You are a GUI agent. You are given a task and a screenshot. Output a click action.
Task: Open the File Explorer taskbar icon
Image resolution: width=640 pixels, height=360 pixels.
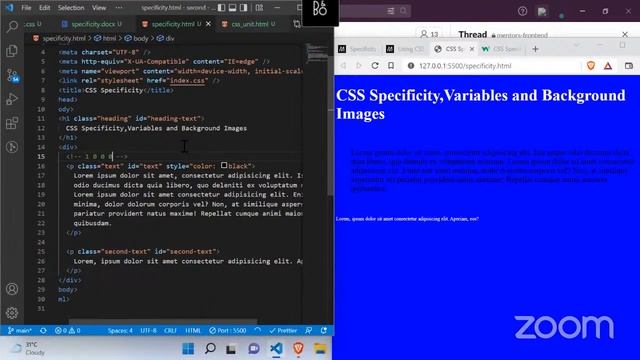point(320,349)
